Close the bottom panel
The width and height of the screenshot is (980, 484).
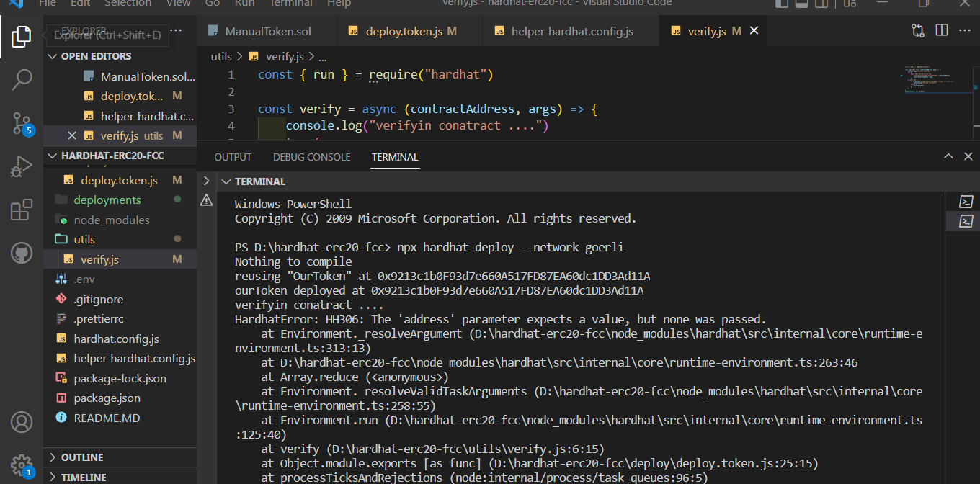[x=969, y=156]
